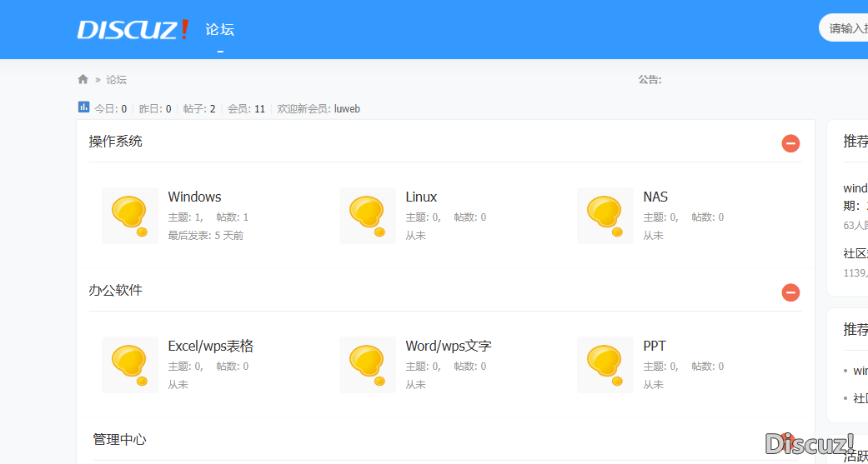The image size is (868, 464).
Task: Click the 论坛 breadcrumb link
Action: click(x=116, y=80)
